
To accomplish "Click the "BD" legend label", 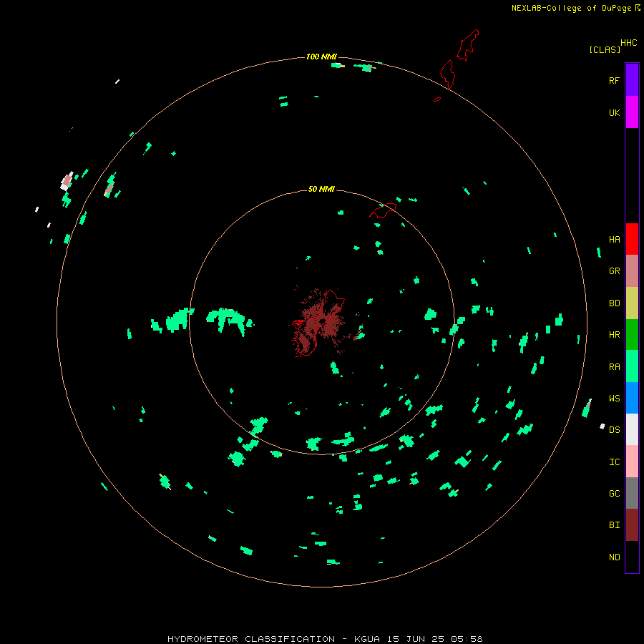I will (614, 303).
